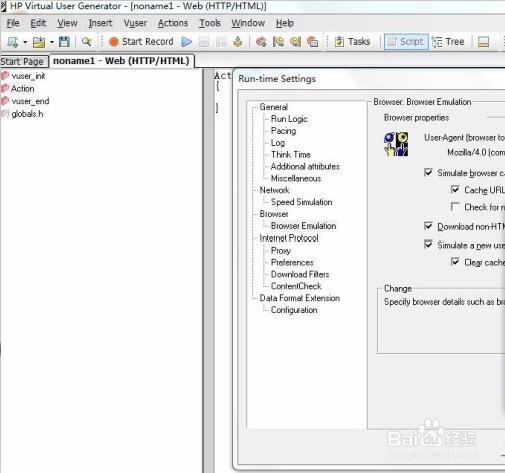Switch to Script view
The image size is (505, 473).
coord(406,42)
